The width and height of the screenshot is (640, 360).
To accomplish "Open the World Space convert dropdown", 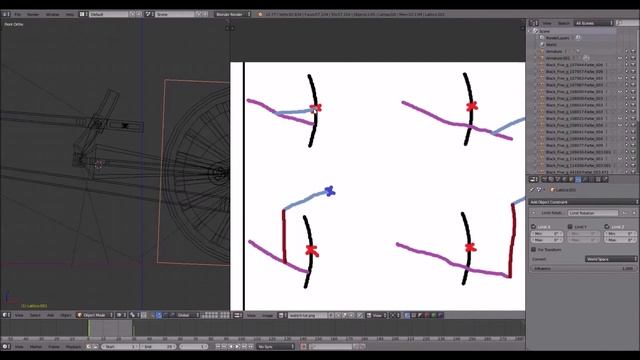I will [x=611, y=259].
